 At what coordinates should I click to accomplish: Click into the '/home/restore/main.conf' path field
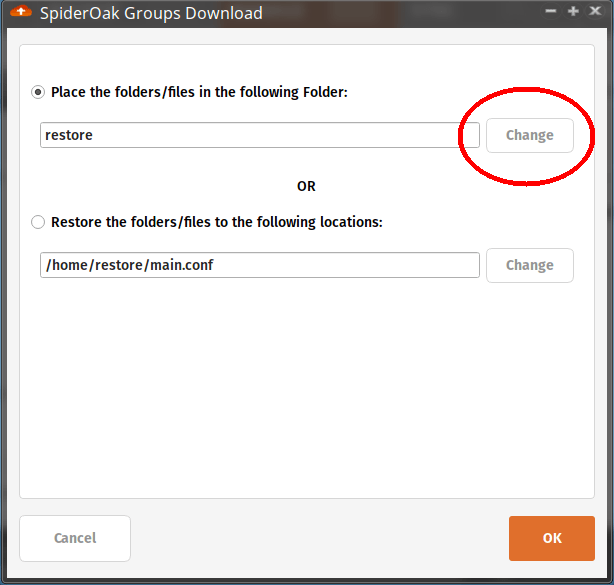pos(260,265)
